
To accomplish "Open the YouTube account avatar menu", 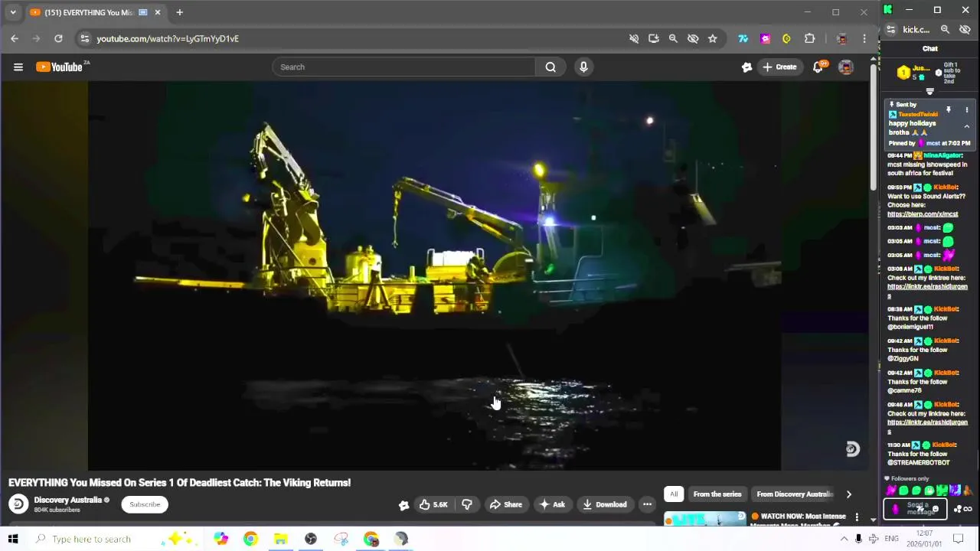I will [846, 67].
